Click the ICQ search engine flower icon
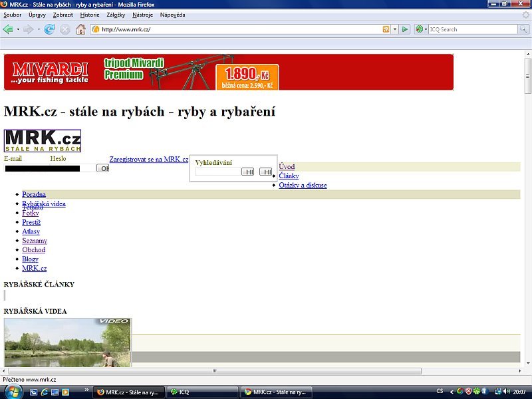 click(x=420, y=29)
